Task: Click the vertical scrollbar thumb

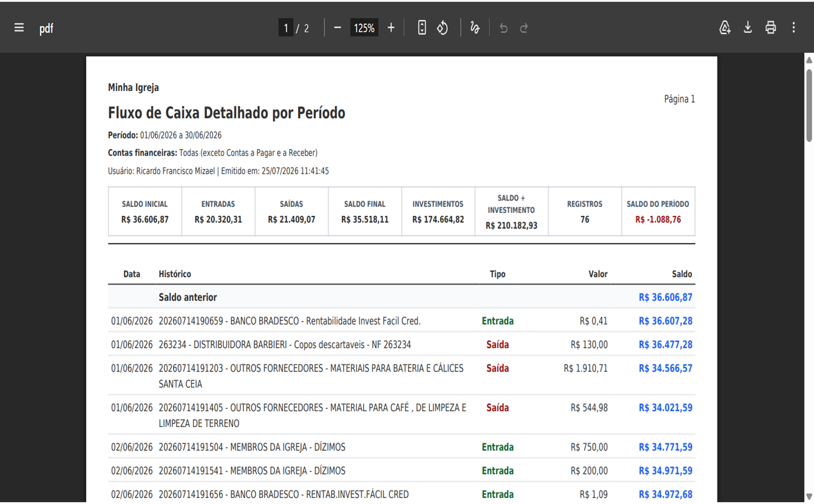Action: pos(809,106)
